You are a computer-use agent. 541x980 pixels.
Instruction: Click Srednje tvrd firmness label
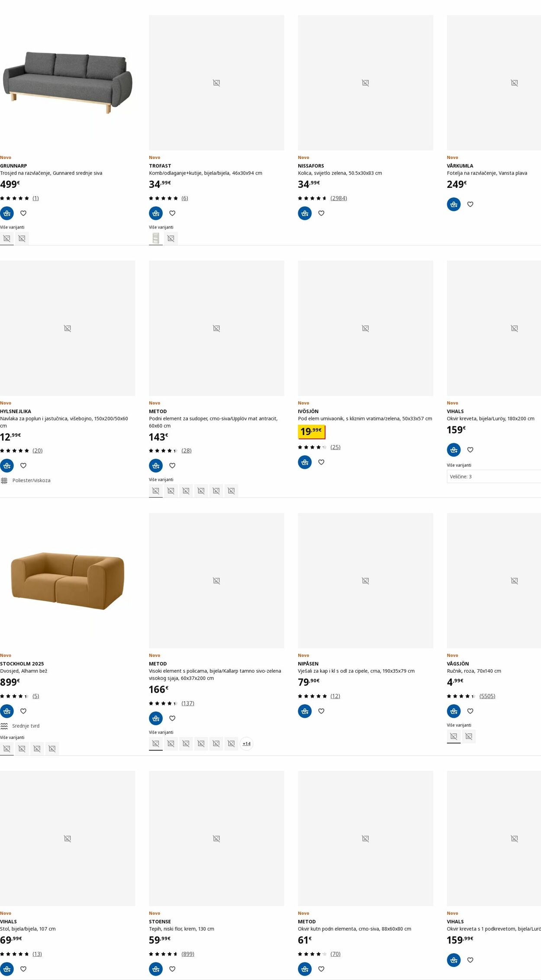click(26, 726)
